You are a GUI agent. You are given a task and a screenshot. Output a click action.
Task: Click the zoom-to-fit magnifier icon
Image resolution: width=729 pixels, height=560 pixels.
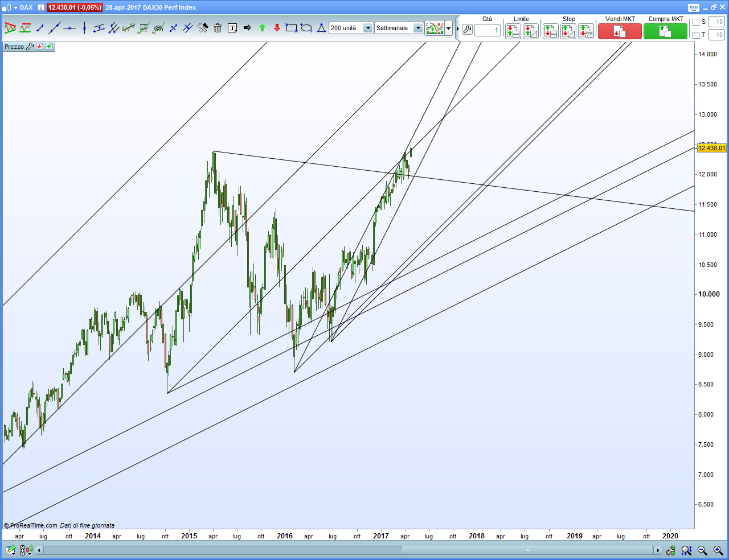pyautogui.click(x=687, y=550)
